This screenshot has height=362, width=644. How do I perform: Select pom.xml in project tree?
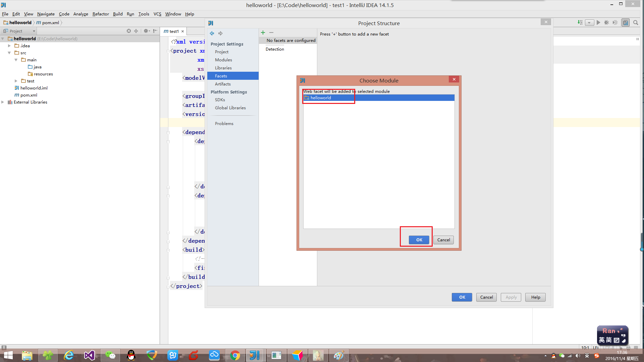[x=26, y=95]
